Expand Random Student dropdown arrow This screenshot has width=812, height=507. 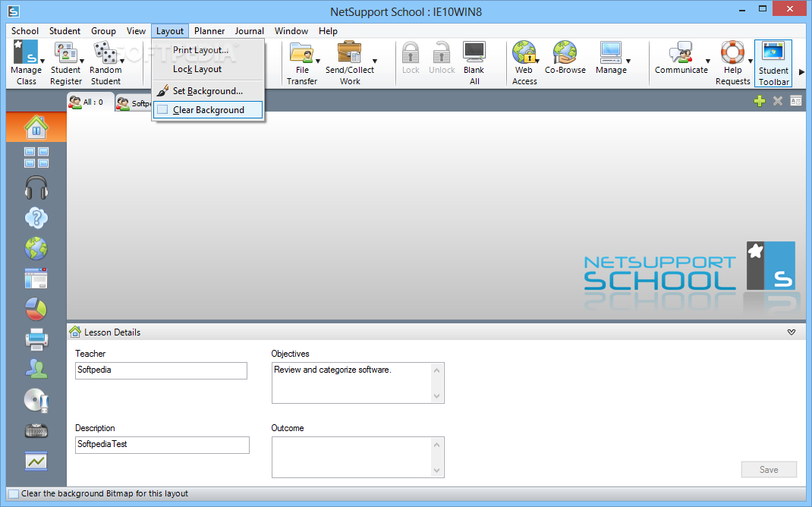click(122, 61)
